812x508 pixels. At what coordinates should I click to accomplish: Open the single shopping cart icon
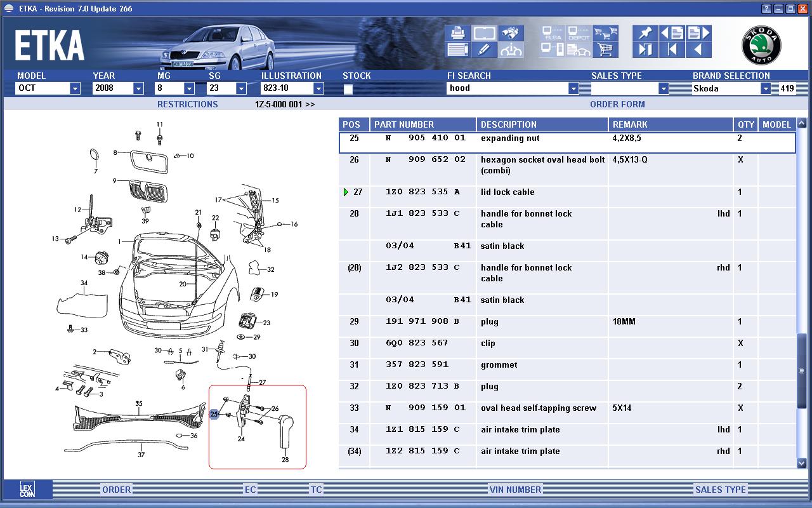tap(606, 50)
